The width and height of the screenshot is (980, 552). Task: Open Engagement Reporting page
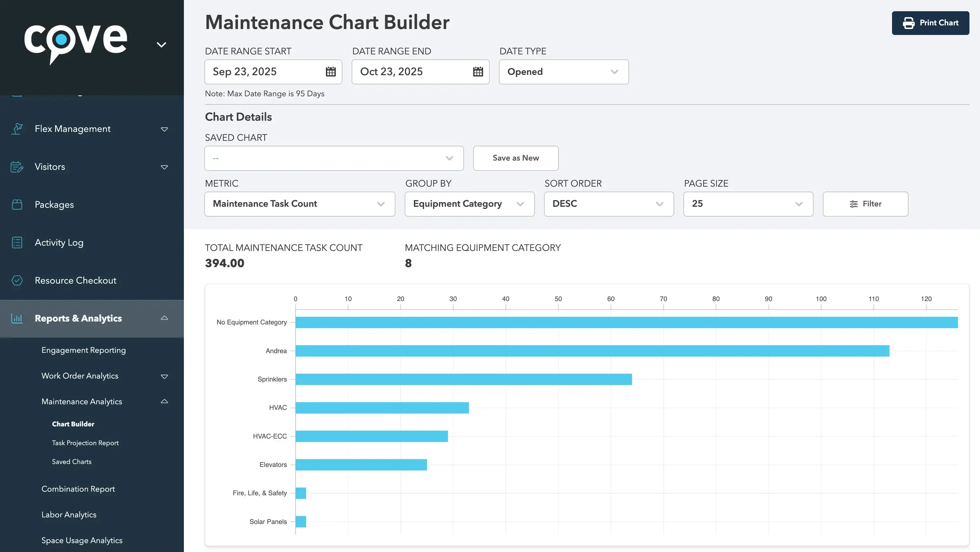(x=84, y=350)
